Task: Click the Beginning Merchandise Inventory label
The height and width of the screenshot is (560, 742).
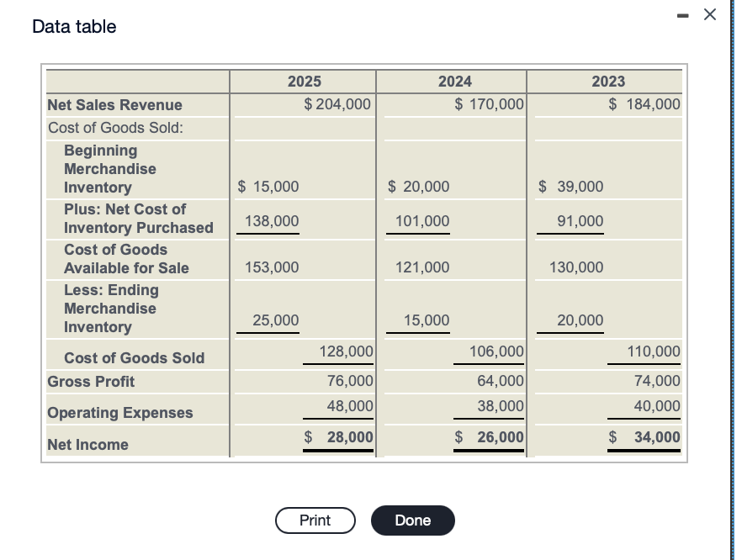Action: (x=109, y=168)
